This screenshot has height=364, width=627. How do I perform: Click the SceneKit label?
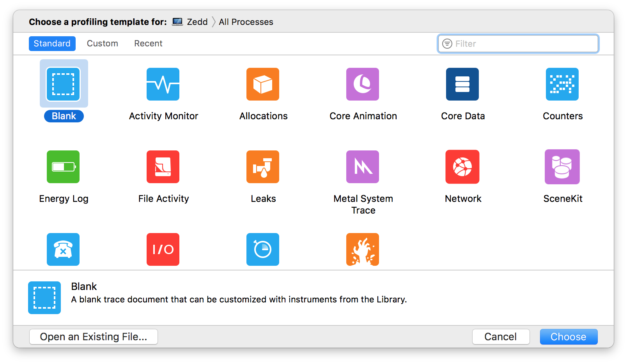click(x=563, y=199)
